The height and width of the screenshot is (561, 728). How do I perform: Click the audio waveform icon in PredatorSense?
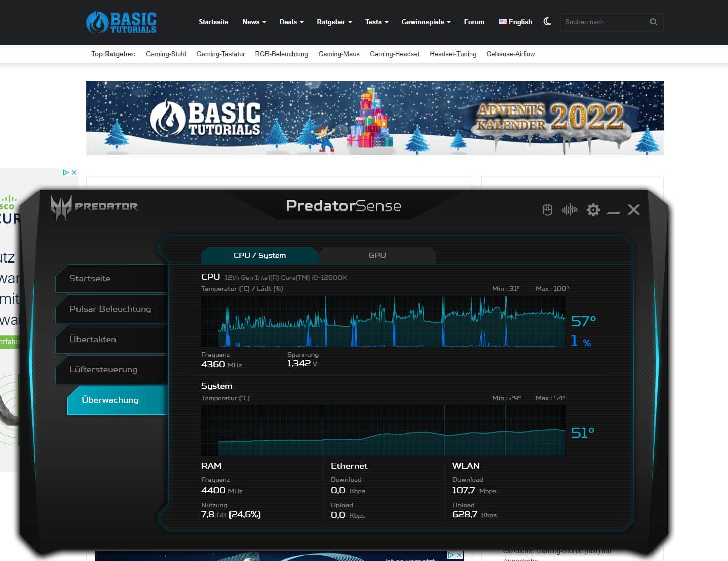pyautogui.click(x=569, y=210)
